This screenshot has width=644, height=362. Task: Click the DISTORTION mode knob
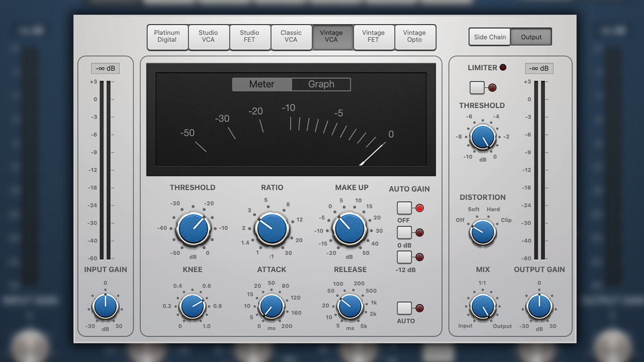pyautogui.click(x=482, y=232)
